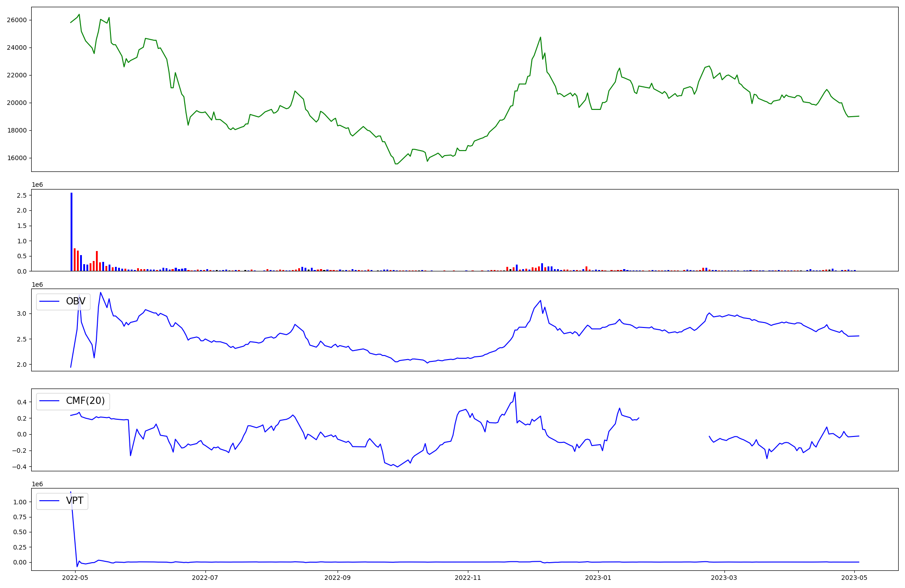Click the 2022-11 x-axis date label
The image size is (905, 588).
[x=467, y=578]
